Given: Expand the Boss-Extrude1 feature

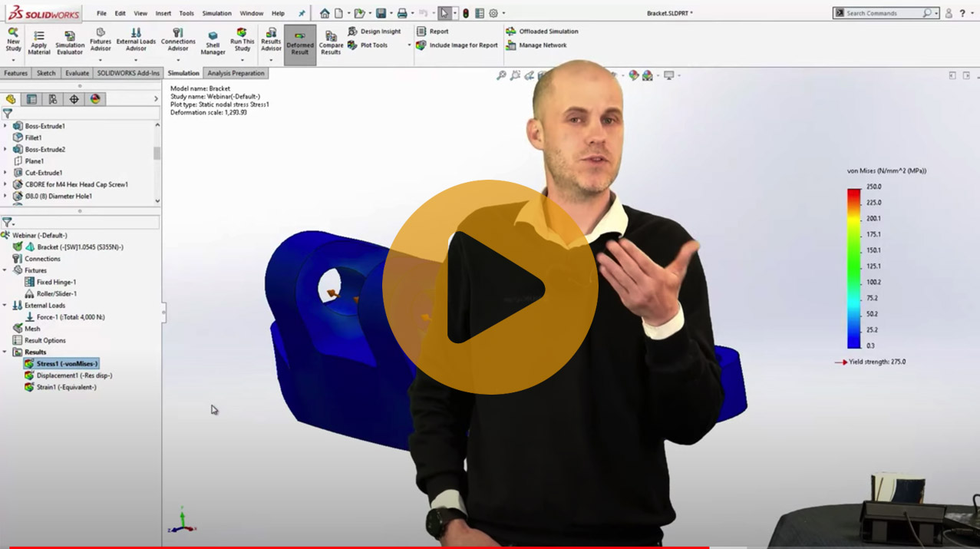Looking at the screenshot, I should click(x=5, y=126).
